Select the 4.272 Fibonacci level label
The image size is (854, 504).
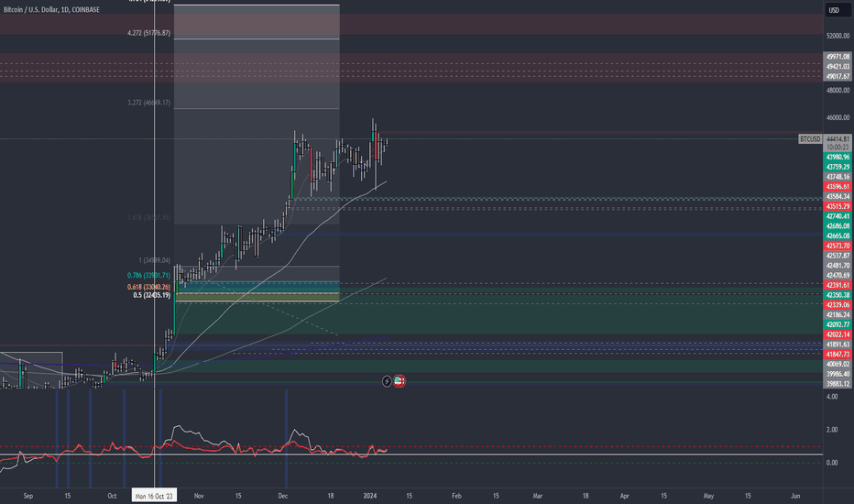[x=148, y=33]
